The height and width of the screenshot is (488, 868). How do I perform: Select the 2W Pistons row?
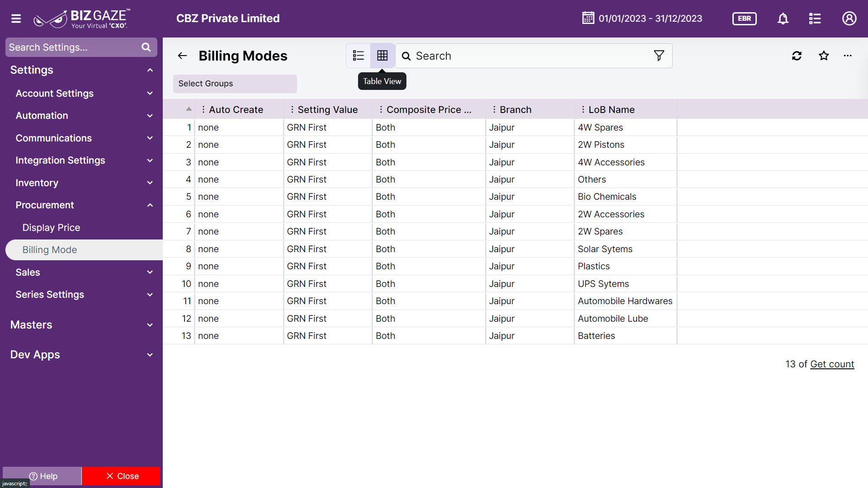pyautogui.click(x=515, y=145)
